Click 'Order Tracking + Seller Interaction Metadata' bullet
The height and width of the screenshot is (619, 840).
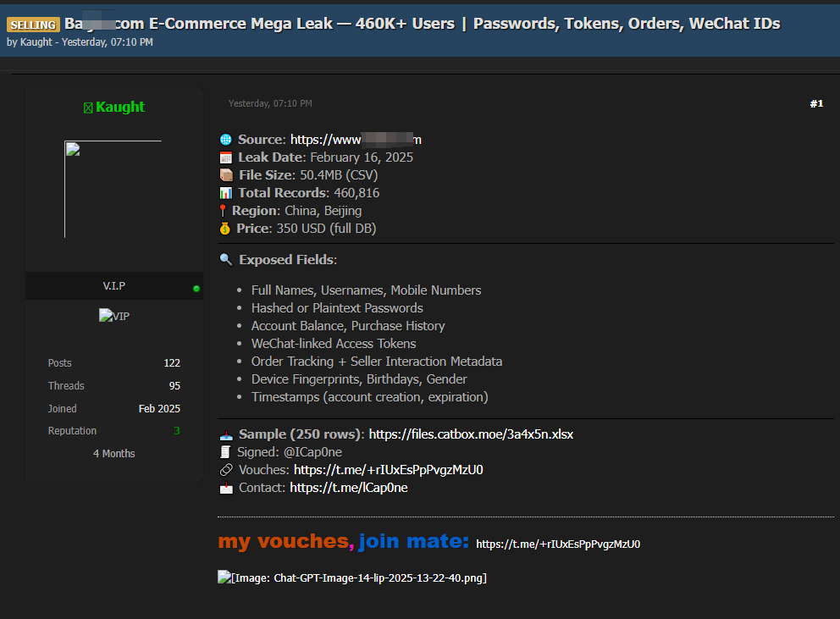tap(377, 362)
